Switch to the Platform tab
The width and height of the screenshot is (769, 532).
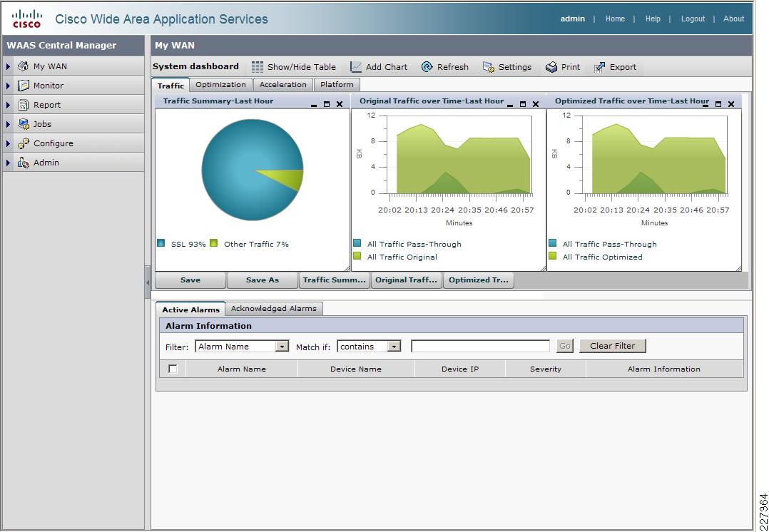(x=337, y=84)
